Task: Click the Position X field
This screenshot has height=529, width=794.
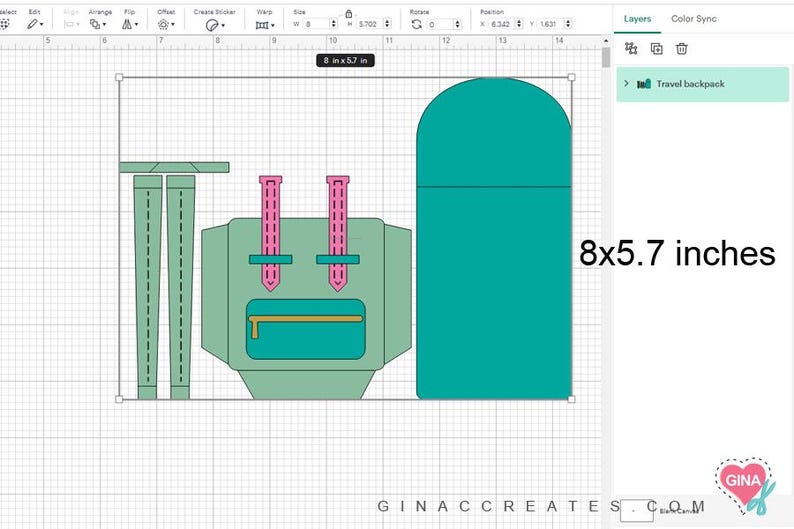Action: 501,24
